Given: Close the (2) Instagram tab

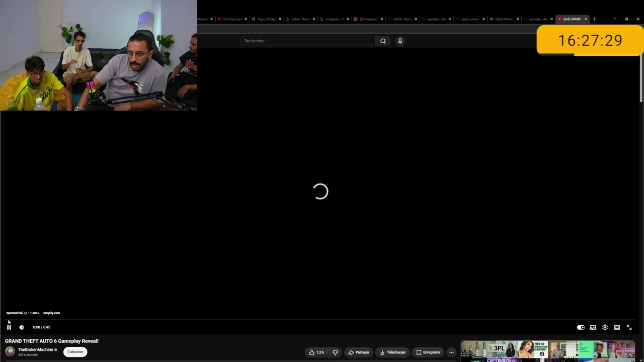Looking at the screenshot, I should (382, 19).
